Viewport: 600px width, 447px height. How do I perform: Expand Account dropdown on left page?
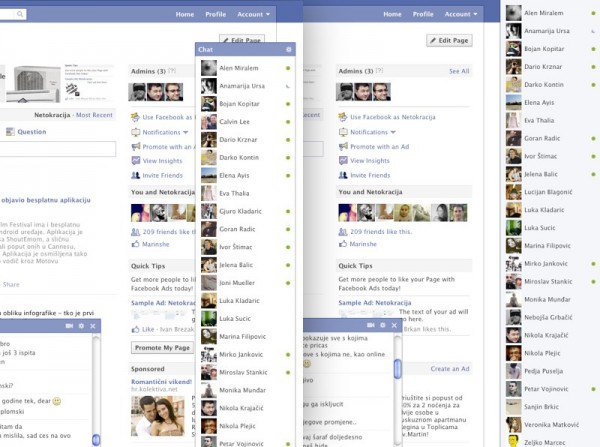[253, 14]
